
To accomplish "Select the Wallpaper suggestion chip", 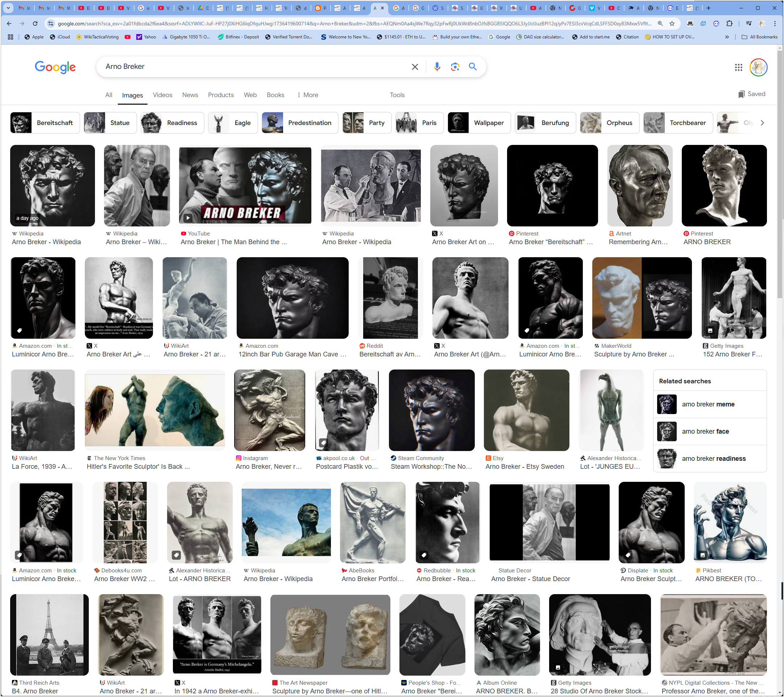I will (479, 123).
